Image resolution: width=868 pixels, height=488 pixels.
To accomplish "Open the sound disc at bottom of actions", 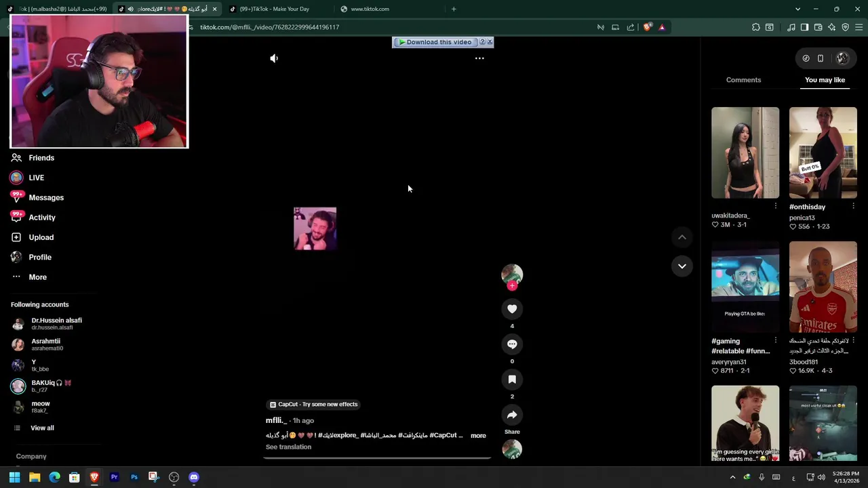I will pos(512,449).
